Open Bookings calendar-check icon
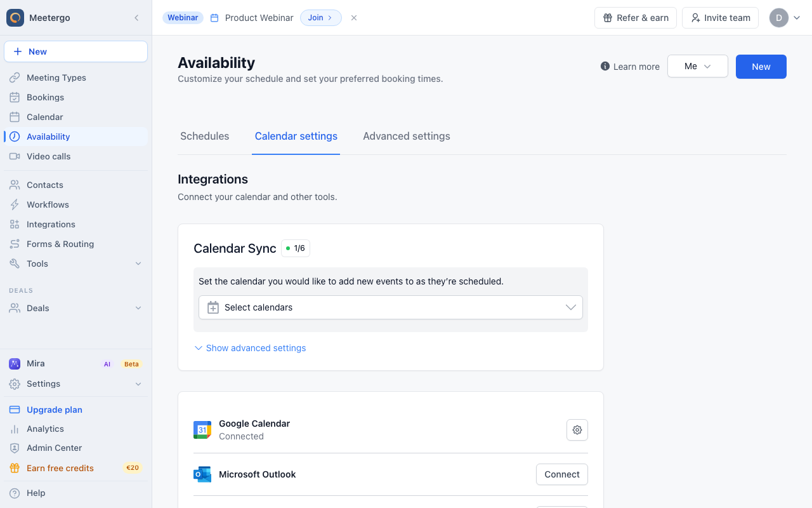 (x=15, y=97)
